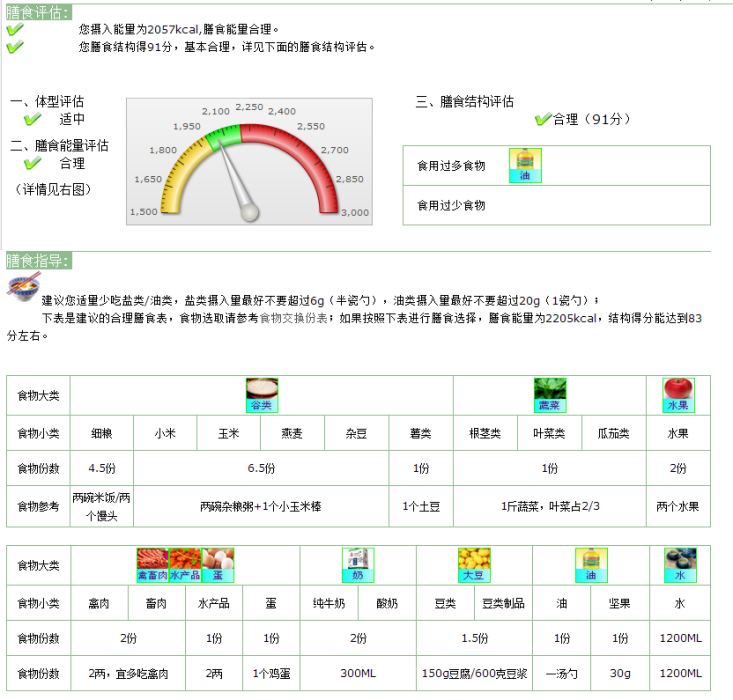The image size is (733, 700).
Task: Click the 膳食评估 section header
Action: (39, 13)
